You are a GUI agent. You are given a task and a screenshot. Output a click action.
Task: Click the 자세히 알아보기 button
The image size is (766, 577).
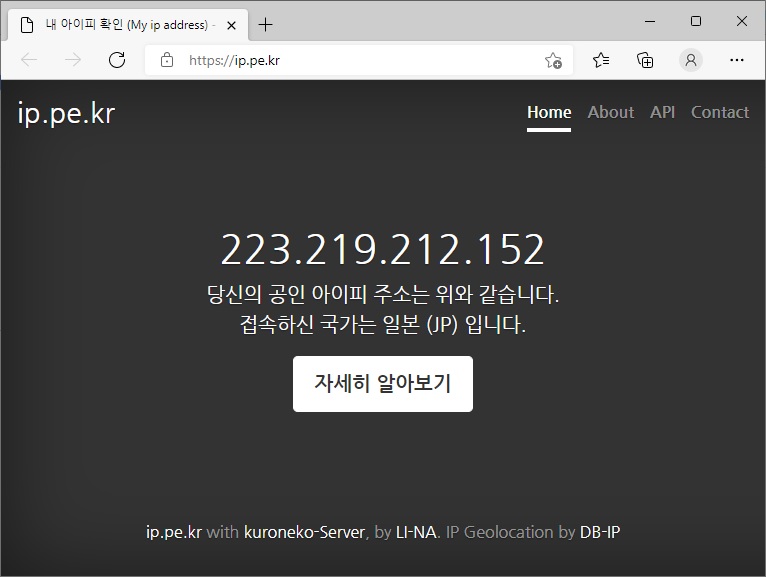(383, 384)
